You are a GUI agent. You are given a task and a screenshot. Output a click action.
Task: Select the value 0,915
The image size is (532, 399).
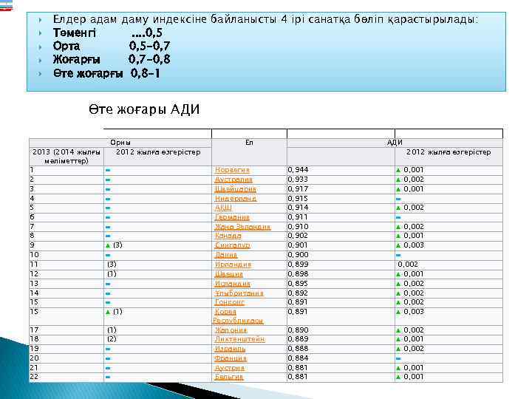click(x=298, y=198)
